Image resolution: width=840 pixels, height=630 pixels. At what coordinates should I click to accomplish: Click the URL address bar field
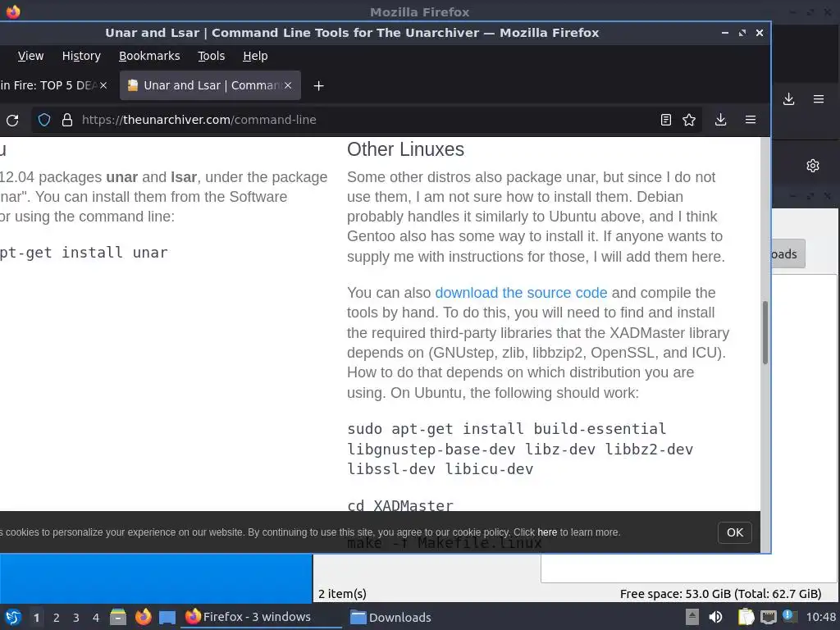[367, 120]
